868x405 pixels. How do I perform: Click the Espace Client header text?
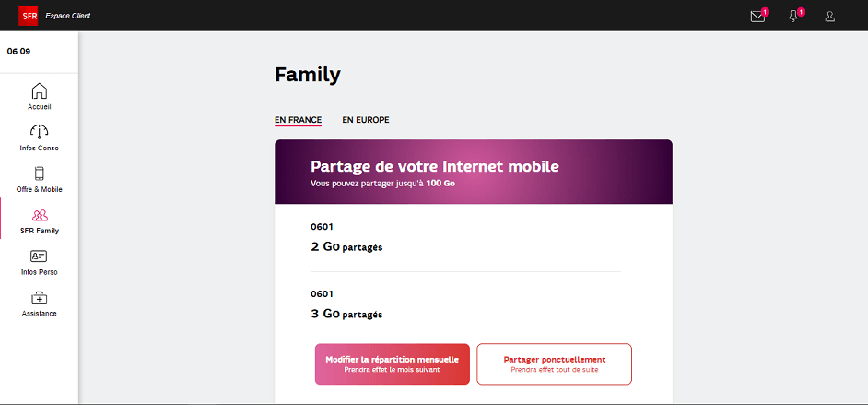point(68,16)
